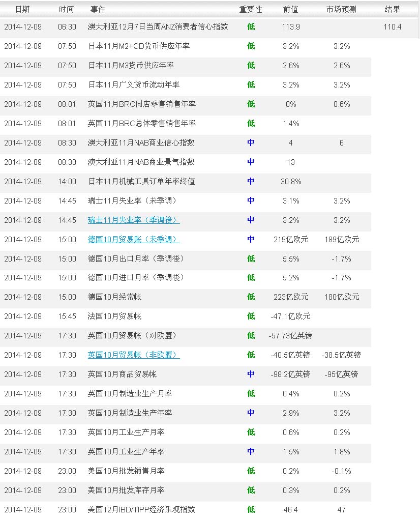Click time 14:00 for 日本机械工具订单

(x=67, y=182)
